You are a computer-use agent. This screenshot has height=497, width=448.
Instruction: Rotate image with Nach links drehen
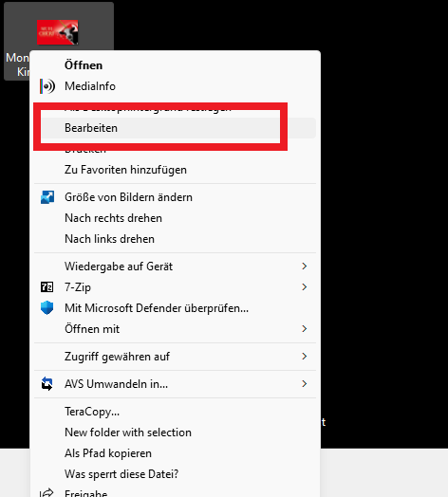[x=109, y=239]
